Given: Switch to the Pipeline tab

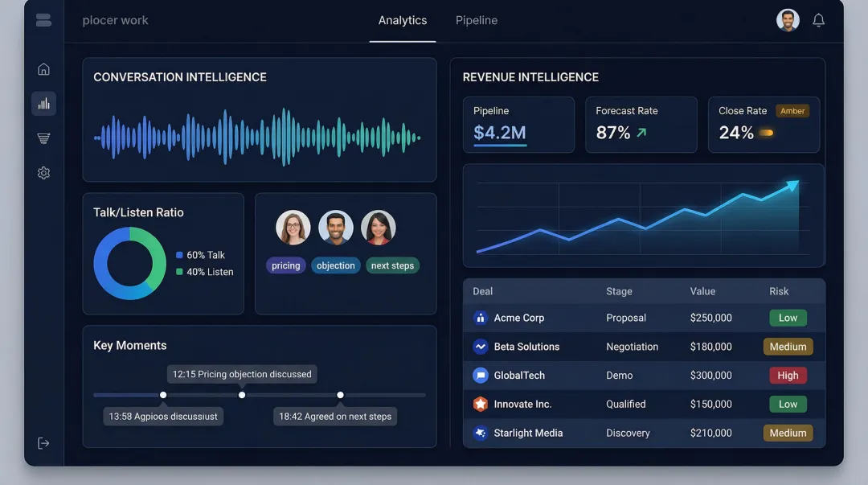Looking at the screenshot, I should 476,20.
